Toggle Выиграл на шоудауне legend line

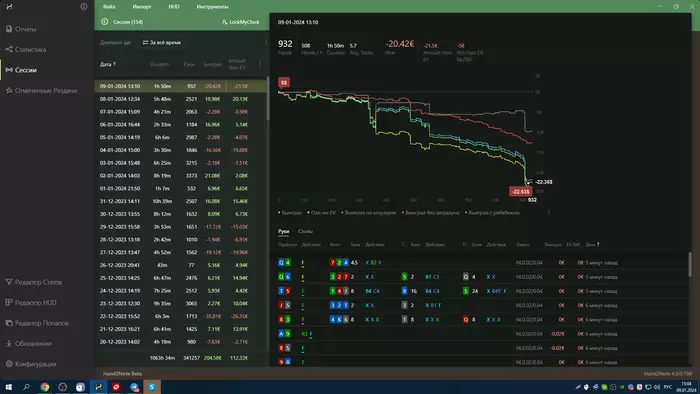(x=369, y=213)
